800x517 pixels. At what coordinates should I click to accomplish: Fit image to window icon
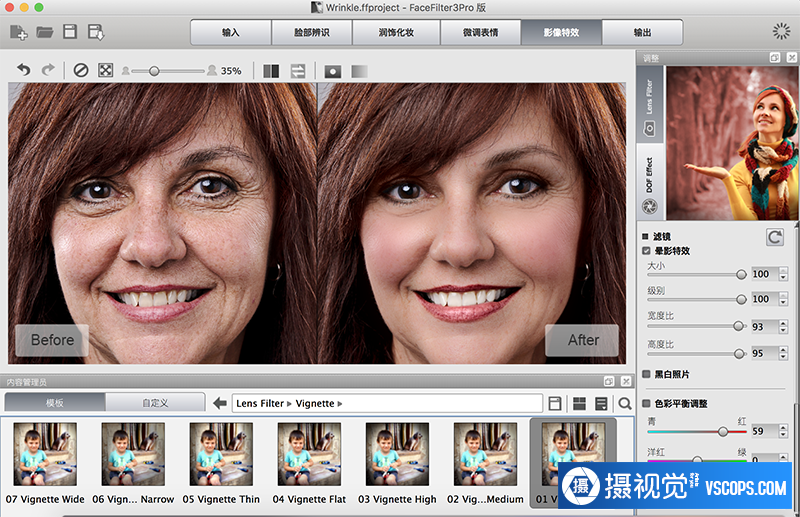[x=106, y=70]
